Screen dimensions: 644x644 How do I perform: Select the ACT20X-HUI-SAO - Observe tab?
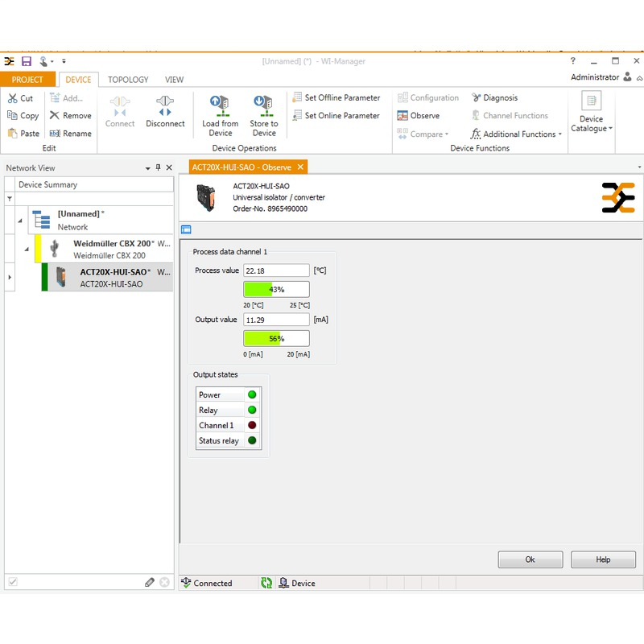[242, 167]
